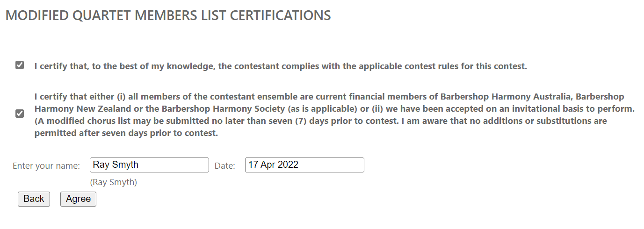This screenshot has height=229, width=644.
Task: Click the Modified Quartet Members List Certifications heading
Action: (168, 15)
